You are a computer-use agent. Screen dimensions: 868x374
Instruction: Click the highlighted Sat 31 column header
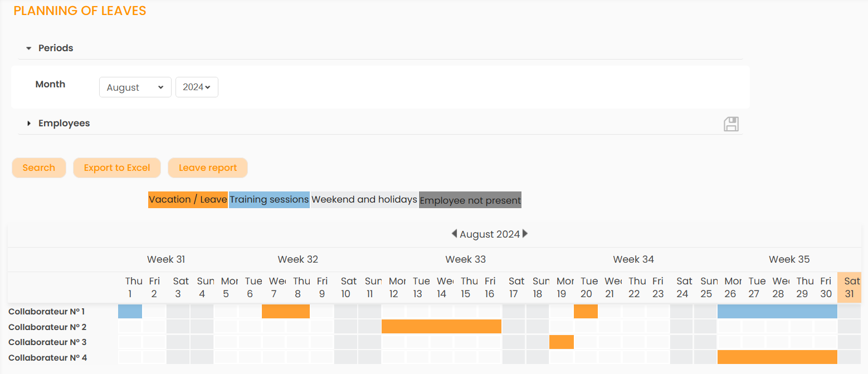(x=849, y=288)
